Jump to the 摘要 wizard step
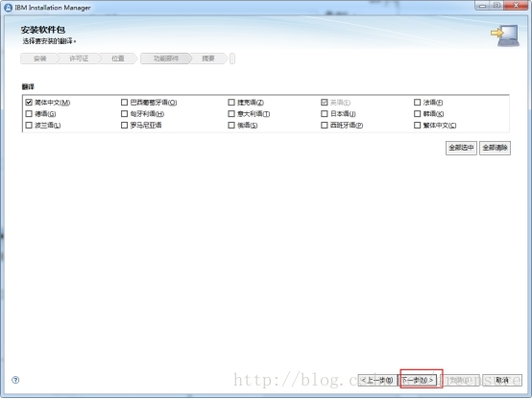This screenshot has height=399, width=532. pyautogui.click(x=208, y=59)
